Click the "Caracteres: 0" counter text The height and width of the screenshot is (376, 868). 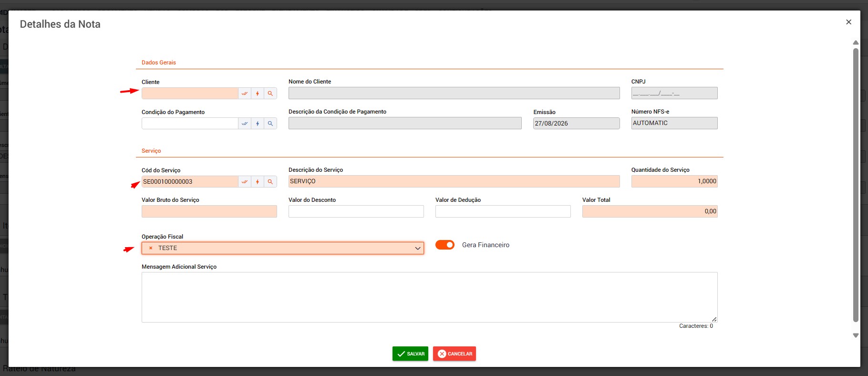(696, 326)
